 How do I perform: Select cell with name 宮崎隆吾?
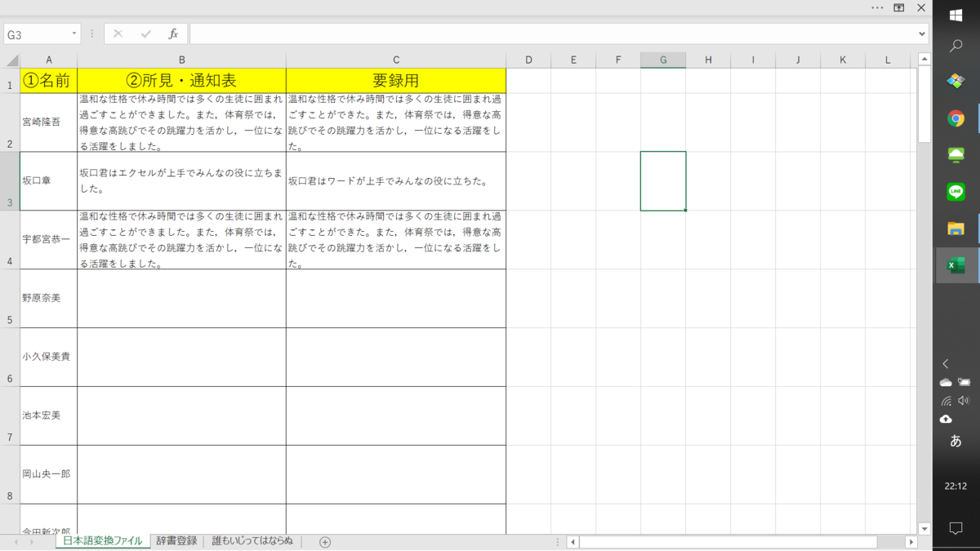coord(49,122)
